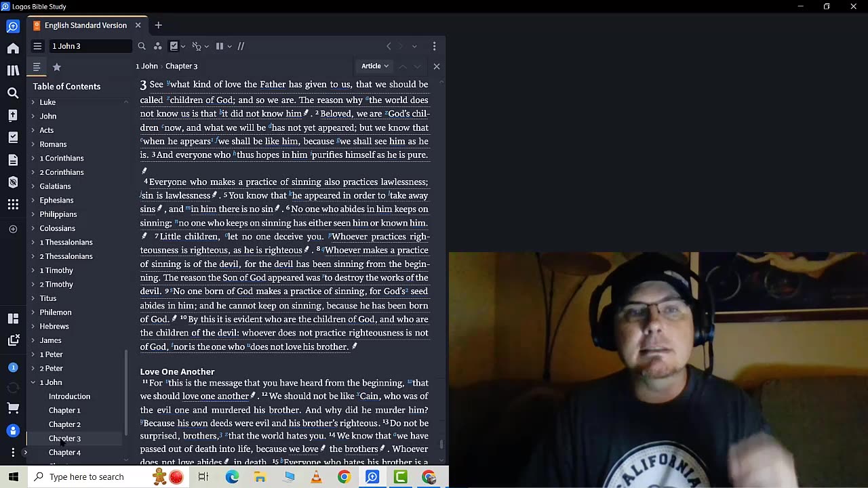The height and width of the screenshot is (488, 868).
Task: Select Introduction under 1 John
Action: click(x=69, y=396)
